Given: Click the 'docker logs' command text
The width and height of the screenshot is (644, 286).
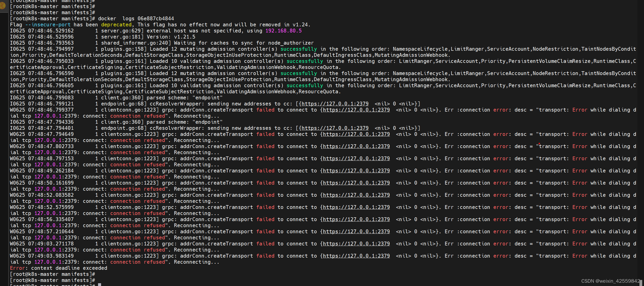Looking at the screenshot, I should [116, 19].
